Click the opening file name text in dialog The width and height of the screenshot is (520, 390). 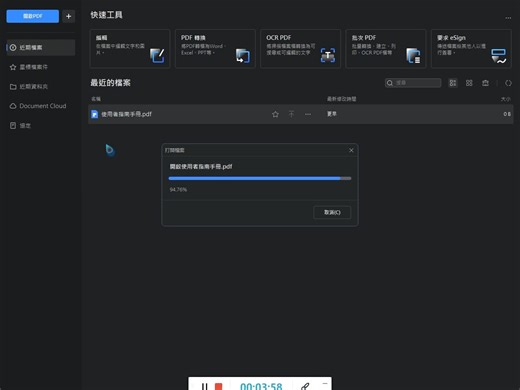(x=201, y=166)
